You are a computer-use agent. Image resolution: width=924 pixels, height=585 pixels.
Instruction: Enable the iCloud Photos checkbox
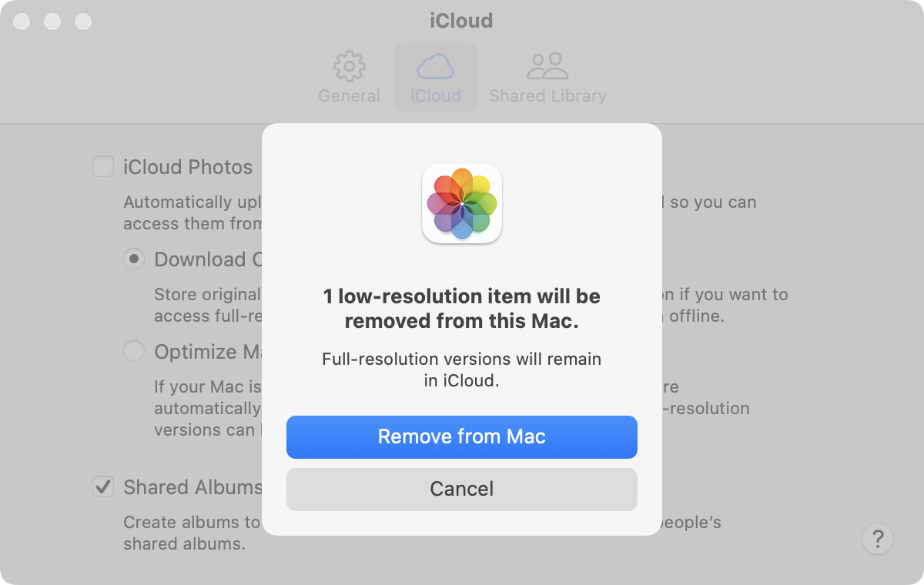[x=103, y=166]
